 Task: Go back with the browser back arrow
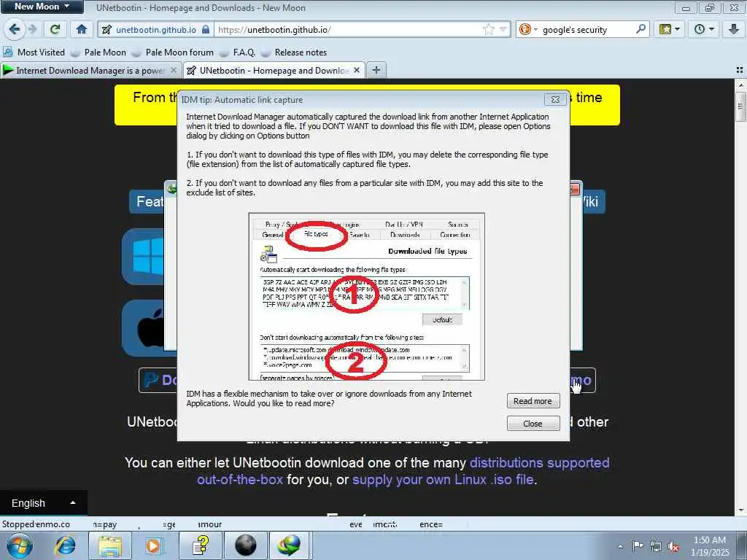[x=15, y=29]
